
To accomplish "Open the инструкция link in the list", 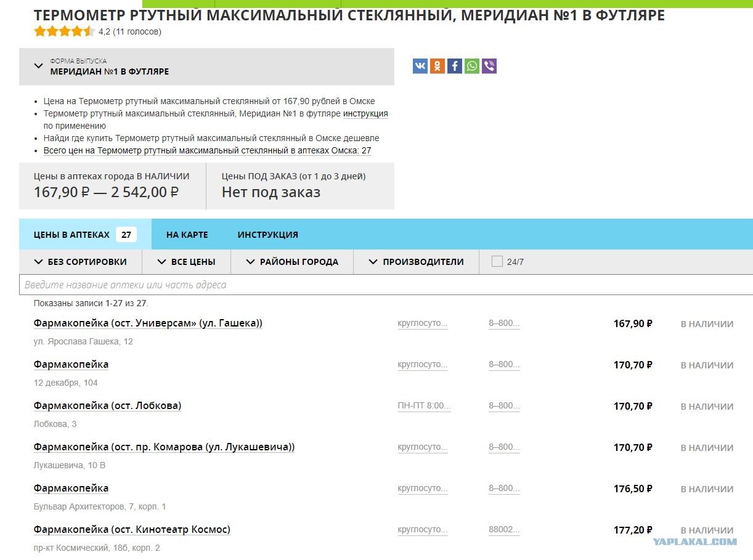I will point(365,114).
